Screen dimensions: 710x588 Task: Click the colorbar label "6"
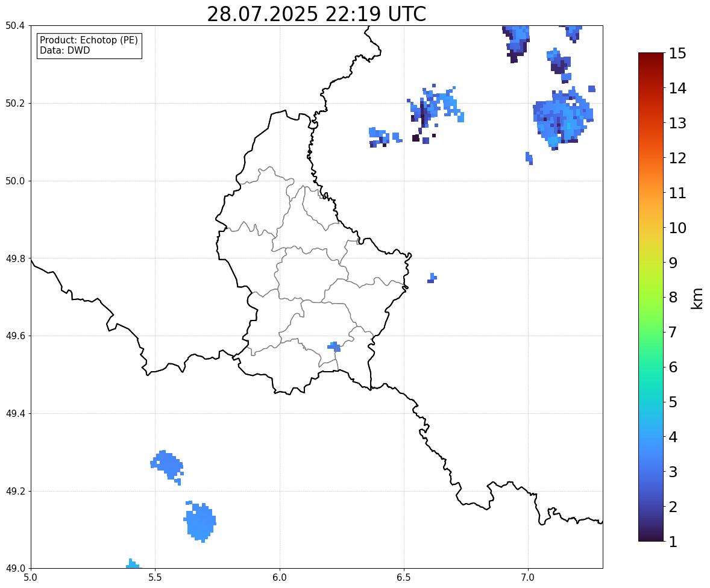(673, 367)
